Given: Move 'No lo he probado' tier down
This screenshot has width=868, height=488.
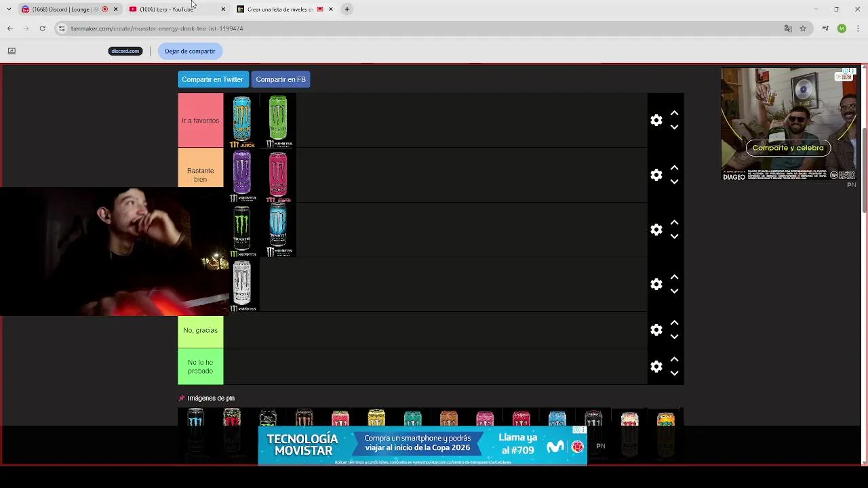Looking at the screenshot, I should 674,373.
